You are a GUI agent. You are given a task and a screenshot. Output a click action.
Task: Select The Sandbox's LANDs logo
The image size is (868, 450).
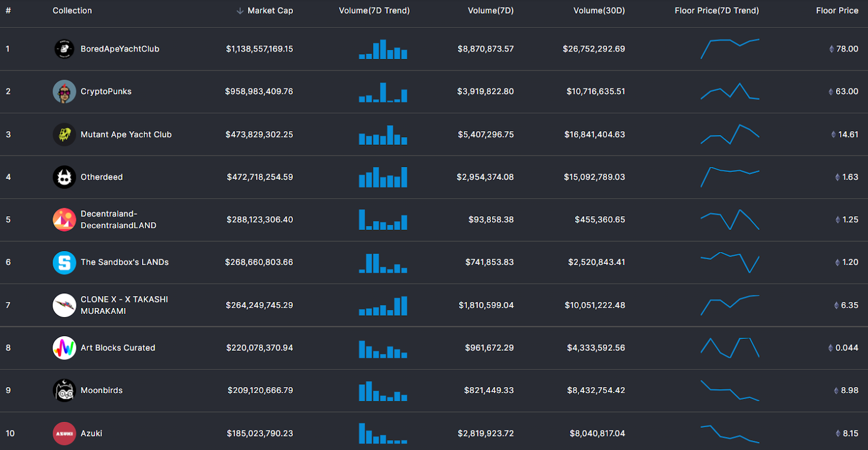[64, 262]
